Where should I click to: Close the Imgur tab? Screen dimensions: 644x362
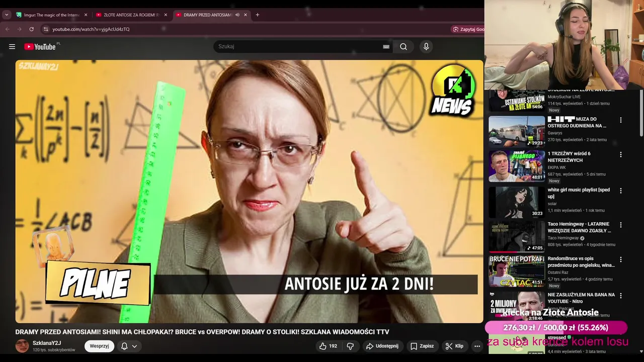coord(86,15)
